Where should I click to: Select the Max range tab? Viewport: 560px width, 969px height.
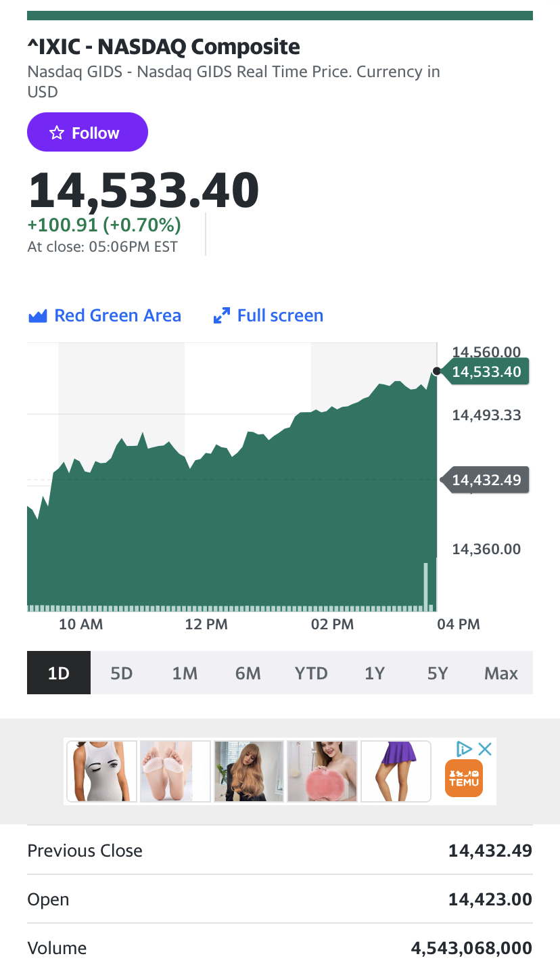pyautogui.click(x=501, y=673)
